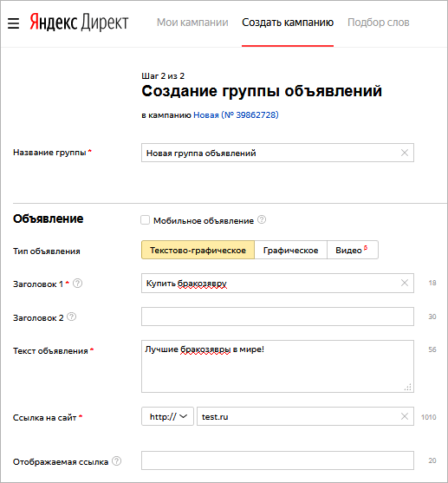Open help for Отображаемая ссылка
The width and height of the screenshot is (448, 483).
(116, 461)
